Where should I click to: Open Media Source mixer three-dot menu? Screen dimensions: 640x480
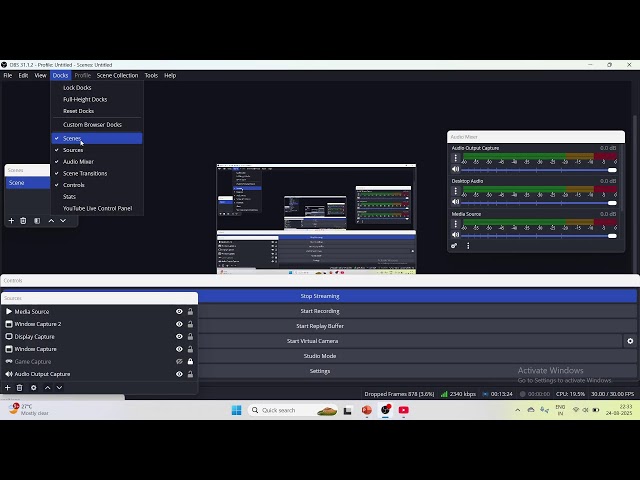(x=455, y=224)
